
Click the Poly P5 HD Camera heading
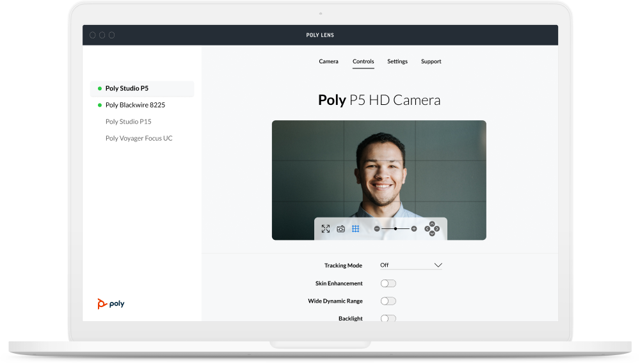click(379, 100)
